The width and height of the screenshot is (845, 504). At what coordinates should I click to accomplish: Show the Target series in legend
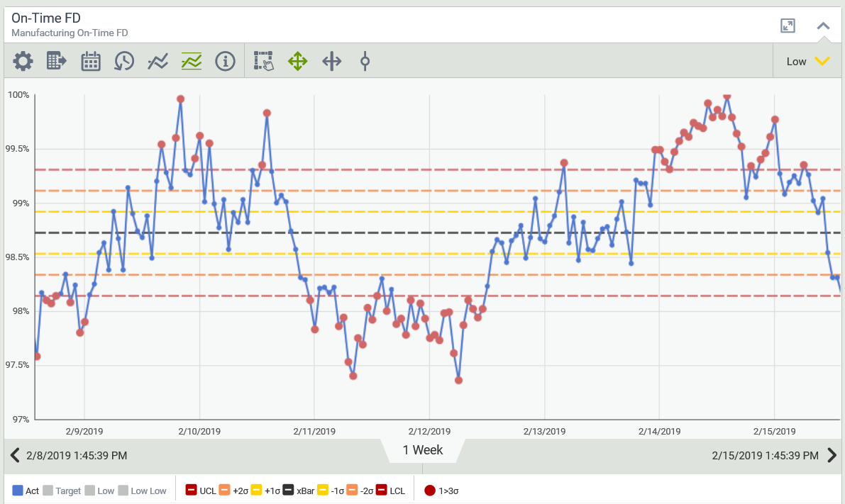(x=61, y=490)
